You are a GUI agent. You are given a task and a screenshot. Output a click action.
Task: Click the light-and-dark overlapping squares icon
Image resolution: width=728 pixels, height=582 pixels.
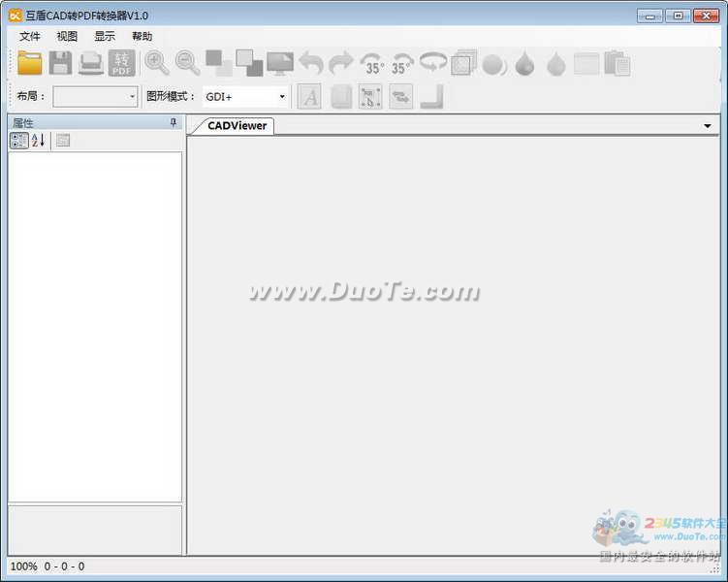click(x=249, y=63)
